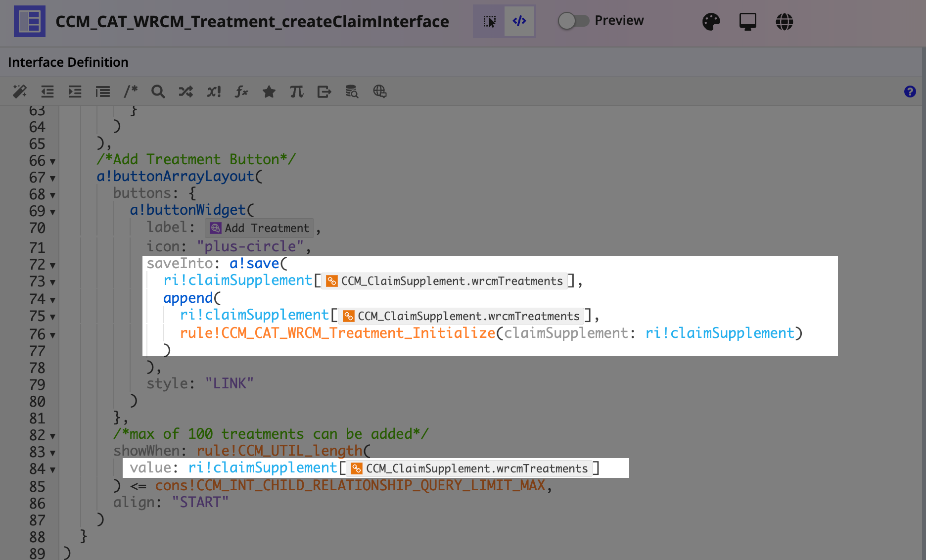The image size is (926, 560).
Task: Open the pi constants toolbar icon
Action: click(297, 92)
